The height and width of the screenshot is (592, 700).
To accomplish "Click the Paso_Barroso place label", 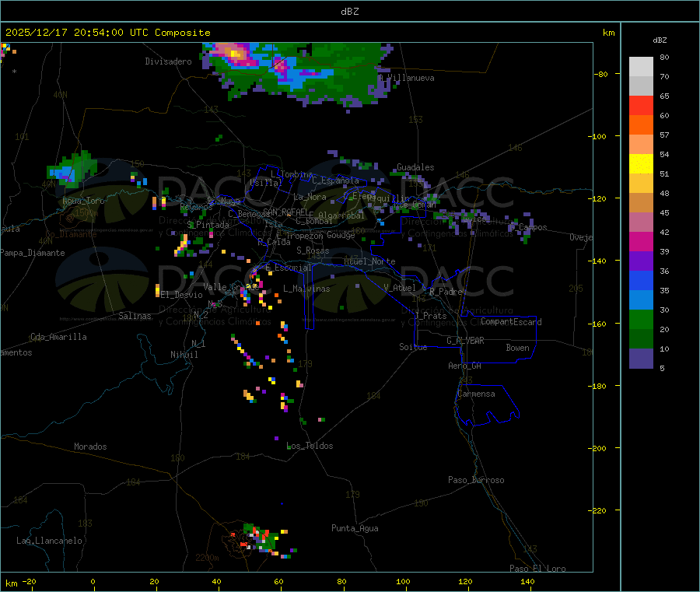I will pos(476,481).
